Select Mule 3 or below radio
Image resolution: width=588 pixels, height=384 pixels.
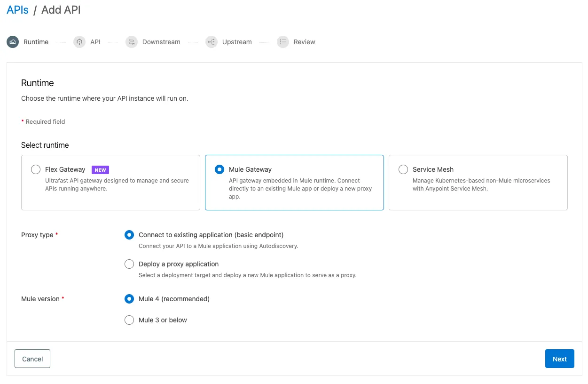[x=129, y=320]
